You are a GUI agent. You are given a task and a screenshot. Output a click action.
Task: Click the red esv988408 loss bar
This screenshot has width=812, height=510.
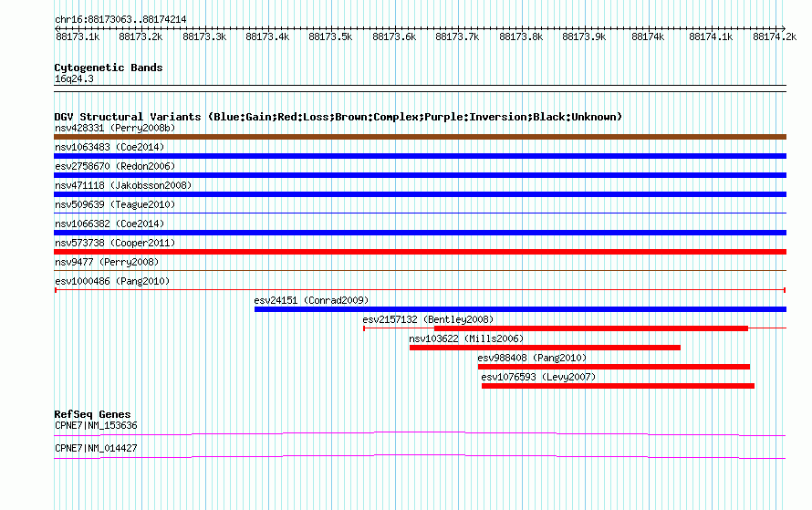614,367
